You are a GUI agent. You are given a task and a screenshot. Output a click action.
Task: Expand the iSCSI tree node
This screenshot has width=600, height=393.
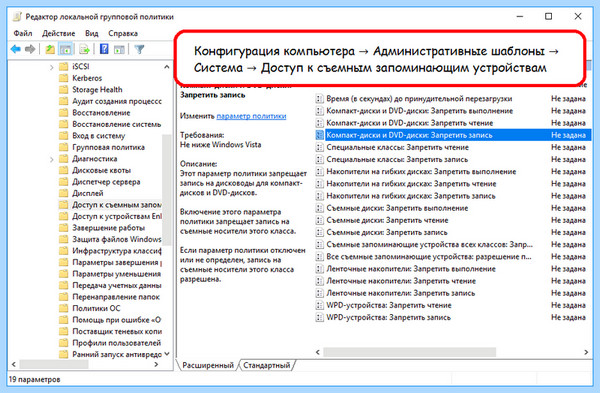[52, 67]
